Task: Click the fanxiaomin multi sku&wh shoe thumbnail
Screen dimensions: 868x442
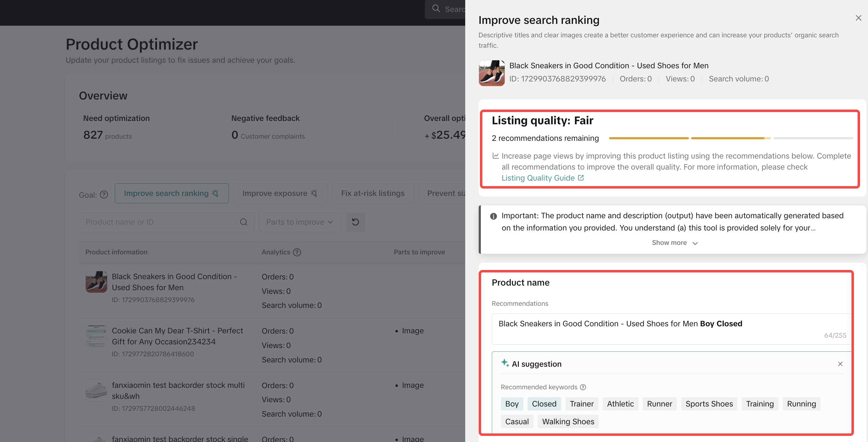Action: point(96,391)
